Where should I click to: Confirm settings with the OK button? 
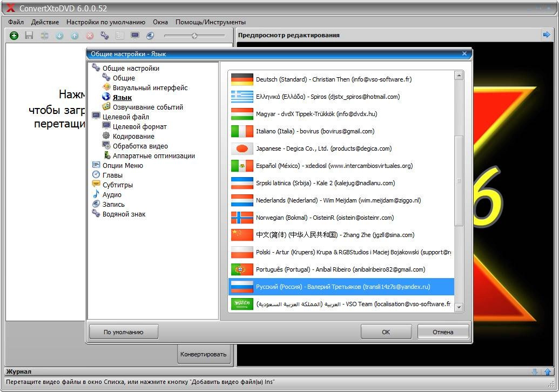click(386, 332)
